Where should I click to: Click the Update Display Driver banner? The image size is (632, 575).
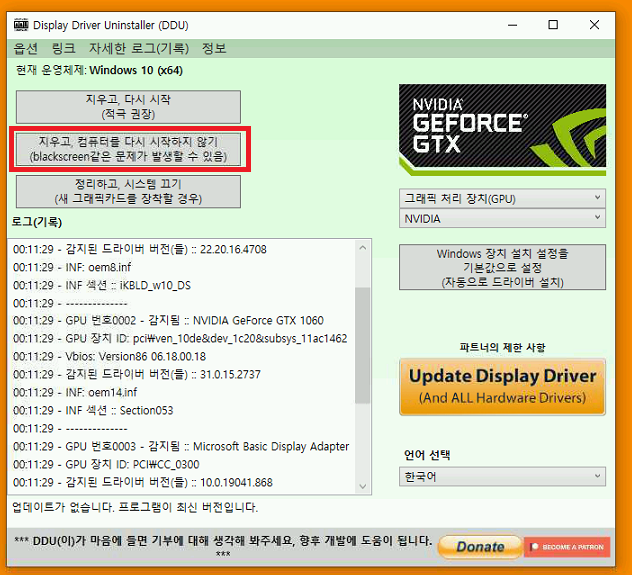502,387
